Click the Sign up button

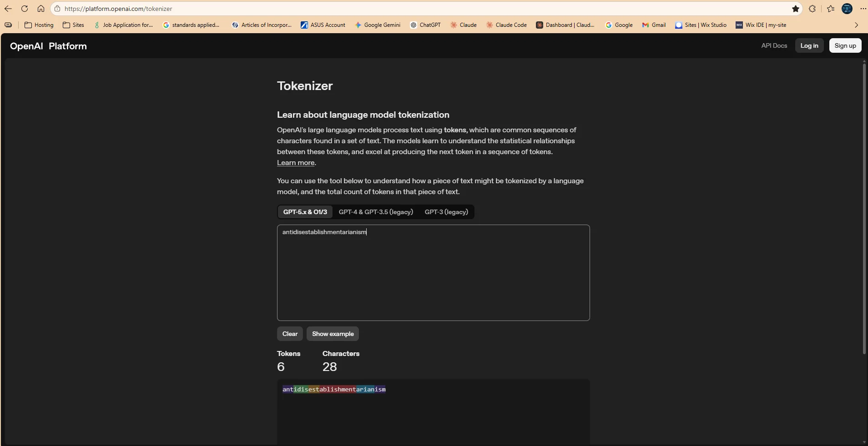[x=845, y=45]
